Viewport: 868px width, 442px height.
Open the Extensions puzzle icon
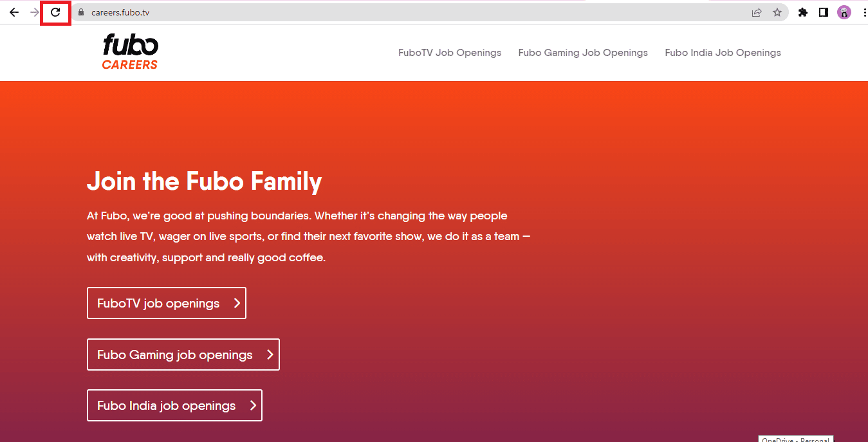(x=803, y=12)
